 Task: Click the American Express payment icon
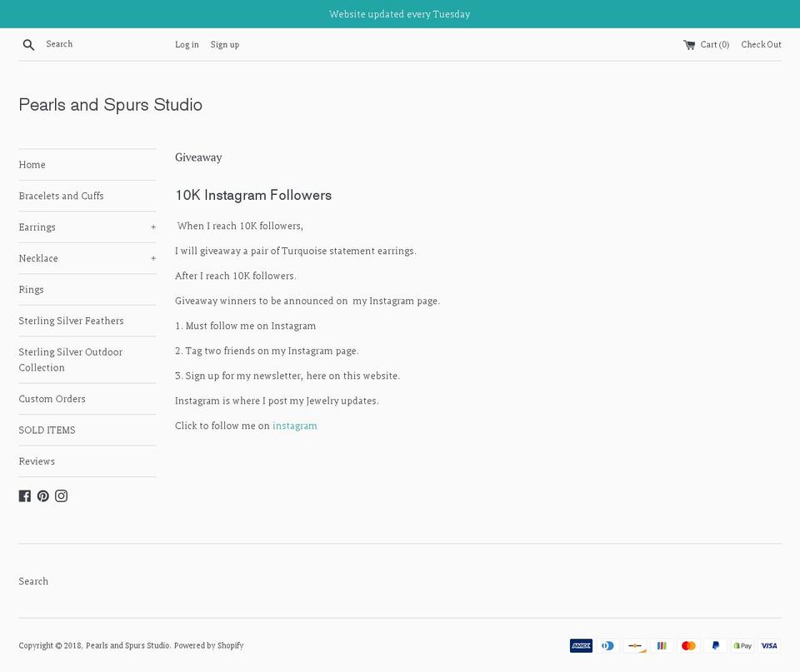coord(581,645)
